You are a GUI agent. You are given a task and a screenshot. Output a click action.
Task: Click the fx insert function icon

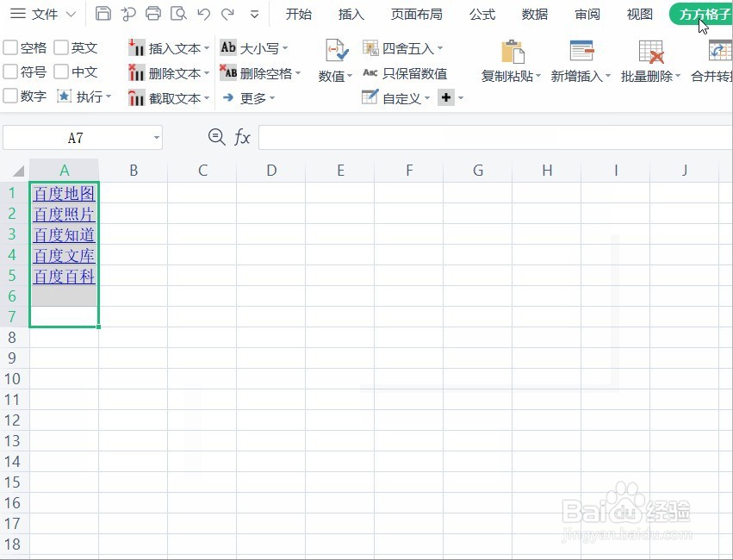click(x=242, y=138)
